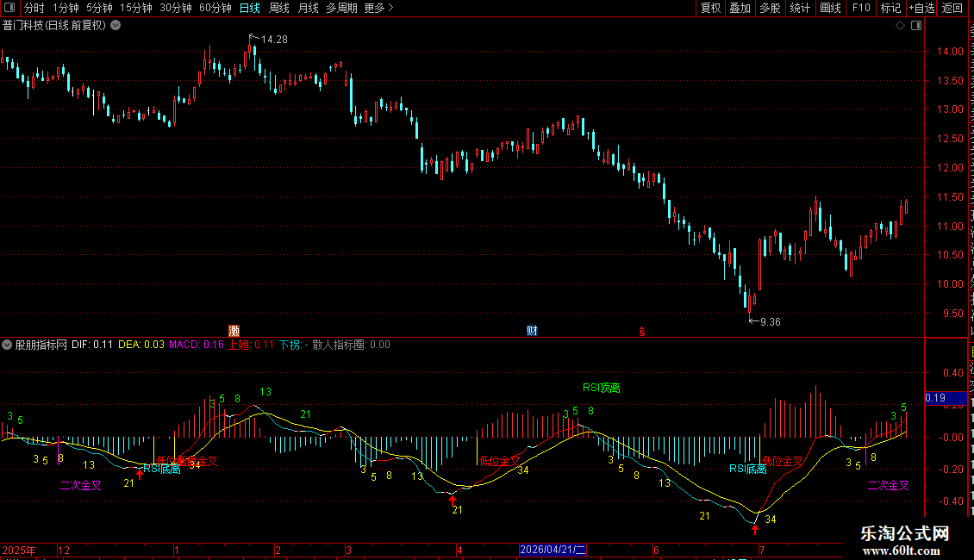Switch to 分时 chart period

pos(34,8)
